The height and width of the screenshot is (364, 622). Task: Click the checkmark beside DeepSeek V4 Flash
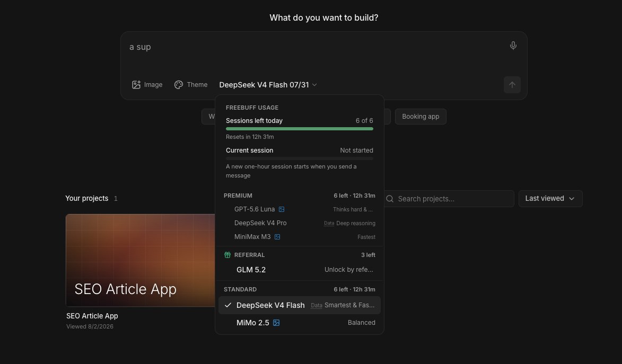tap(227, 305)
